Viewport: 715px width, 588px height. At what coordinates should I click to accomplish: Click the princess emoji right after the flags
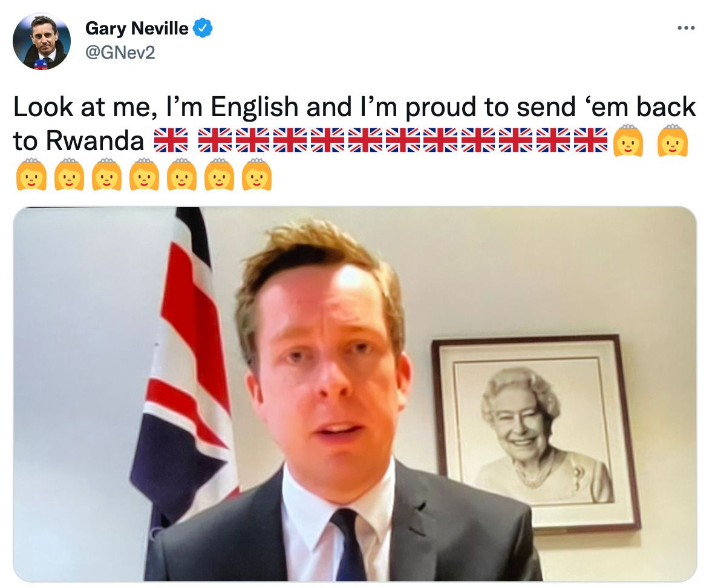tap(628, 140)
